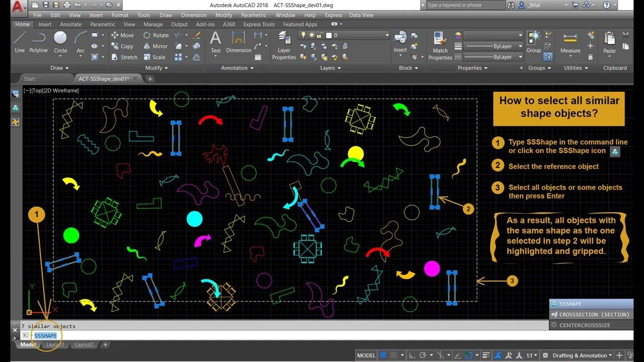The width and height of the screenshot is (644, 362).
Task: Expand the Annotation panel
Action: pyautogui.click(x=237, y=68)
